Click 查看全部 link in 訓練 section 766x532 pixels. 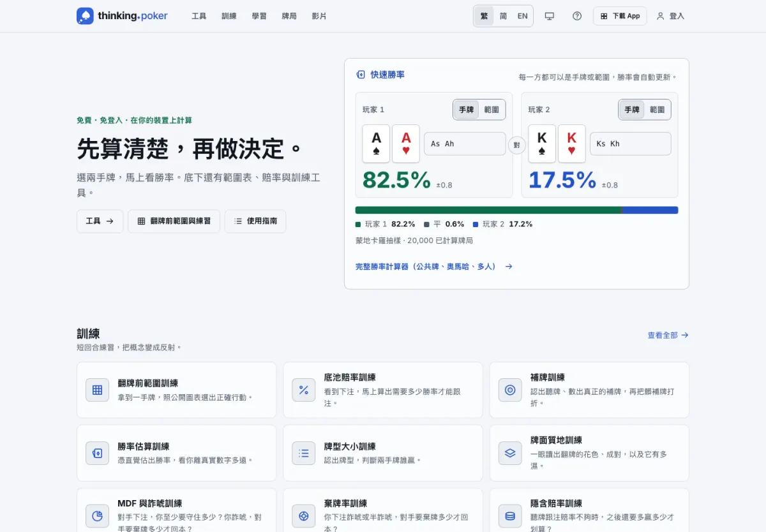click(668, 335)
